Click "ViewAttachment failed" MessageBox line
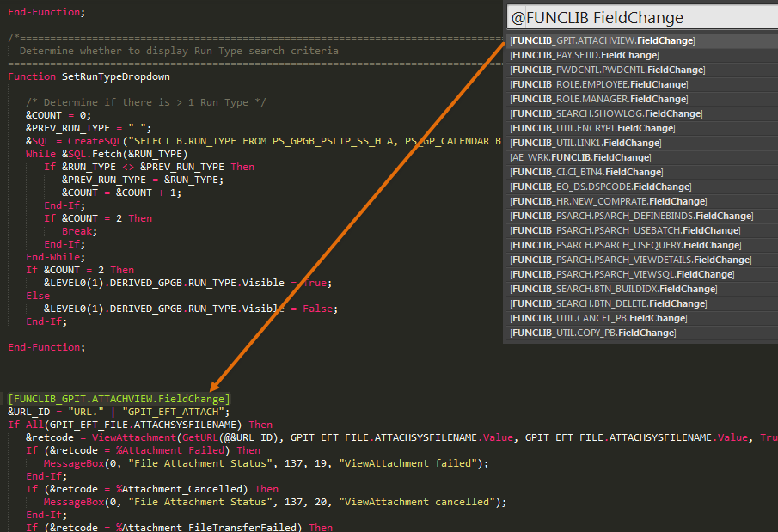The image size is (778, 532). (x=266, y=463)
